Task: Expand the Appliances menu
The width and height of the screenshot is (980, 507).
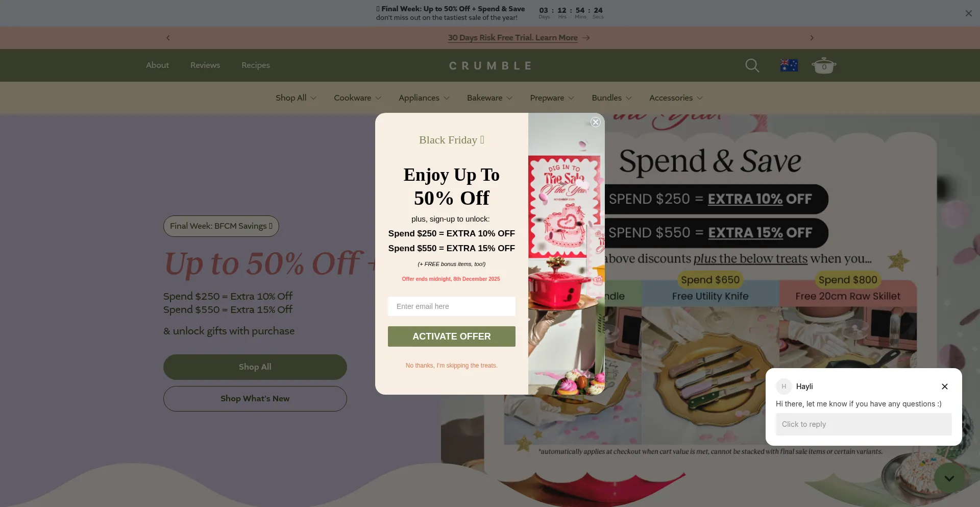Action: click(424, 98)
